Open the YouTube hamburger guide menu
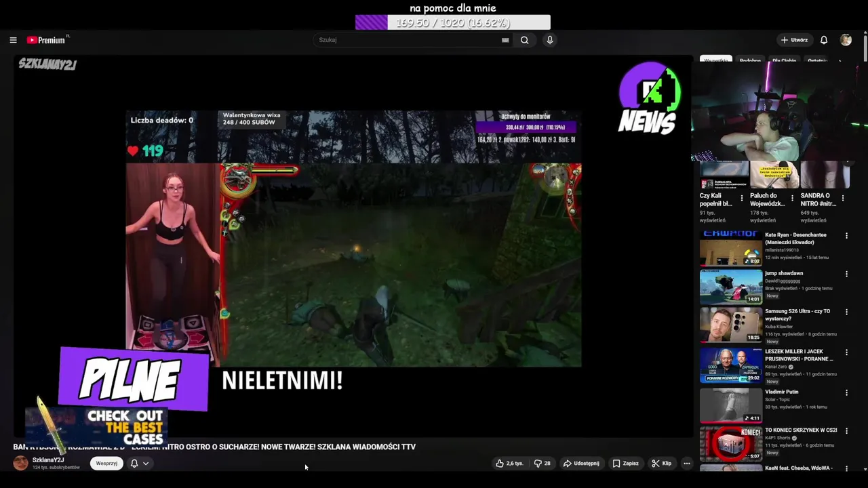Screen dimensions: 868x488 pos(13,40)
